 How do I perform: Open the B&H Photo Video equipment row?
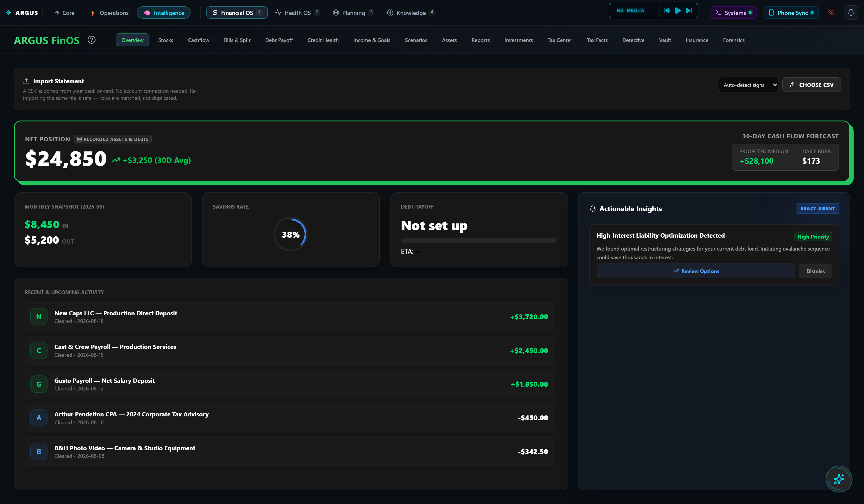[x=289, y=451]
